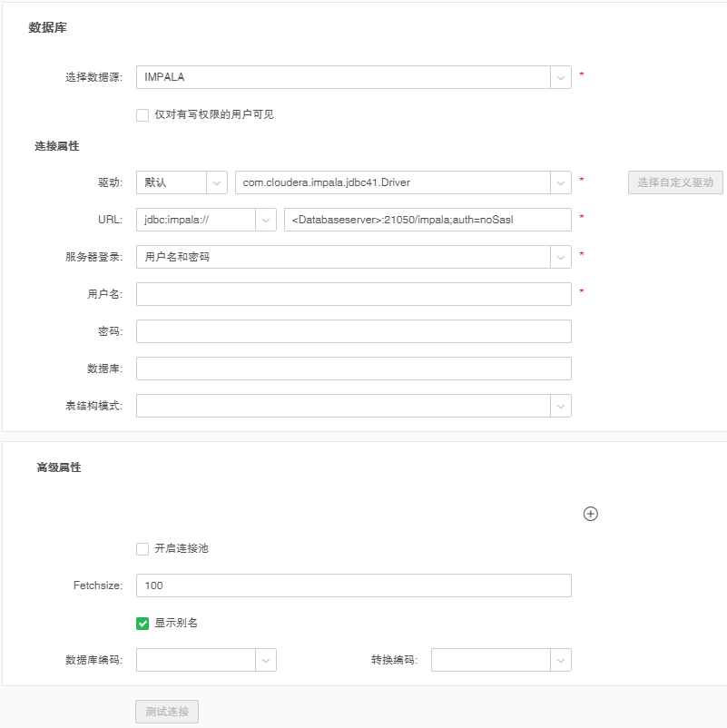Viewport: 727px width, 728px height.
Task: Expand the 默认 driver type dropdown
Action: coord(182,182)
